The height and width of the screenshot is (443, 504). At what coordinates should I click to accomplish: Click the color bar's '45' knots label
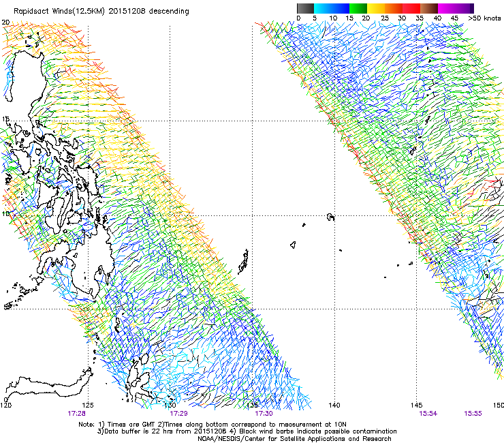[x=454, y=18]
